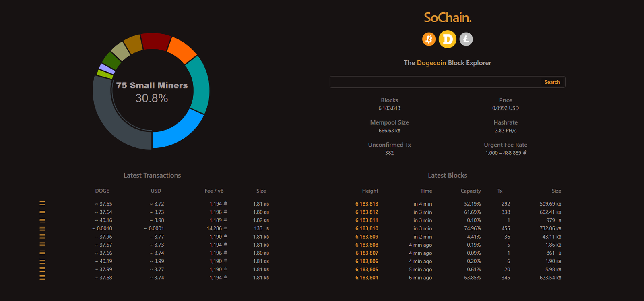The image size is (644, 301).
Task: Click the brown donut chart segment
Action: point(133,44)
